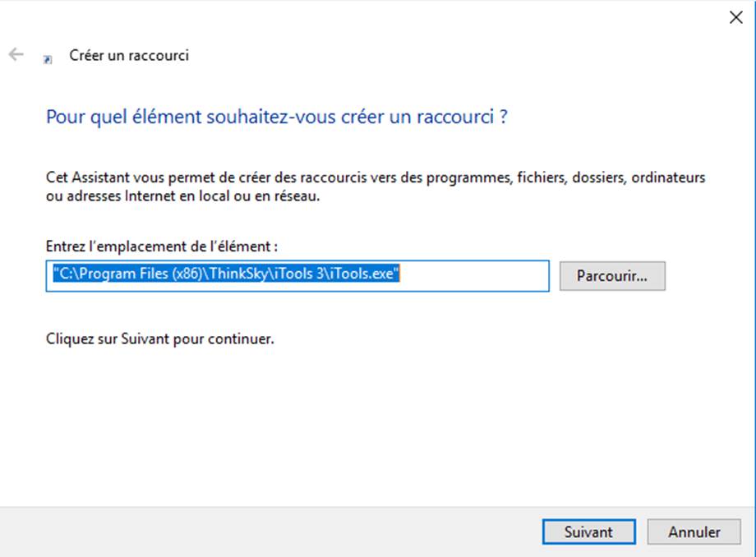Click the iTools 3 folder in the path
Screen dimensions: 756x557
[x=299, y=274]
